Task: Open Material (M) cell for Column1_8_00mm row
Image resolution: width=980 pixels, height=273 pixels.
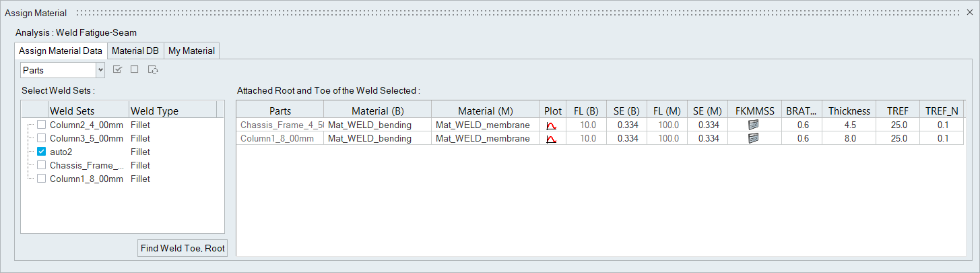Action: pyautogui.click(x=485, y=139)
